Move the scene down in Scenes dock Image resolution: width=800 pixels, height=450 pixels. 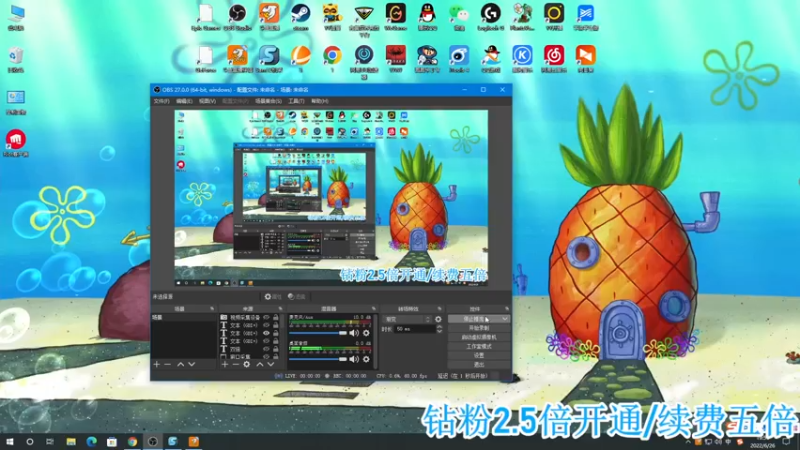tap(192, 364)
